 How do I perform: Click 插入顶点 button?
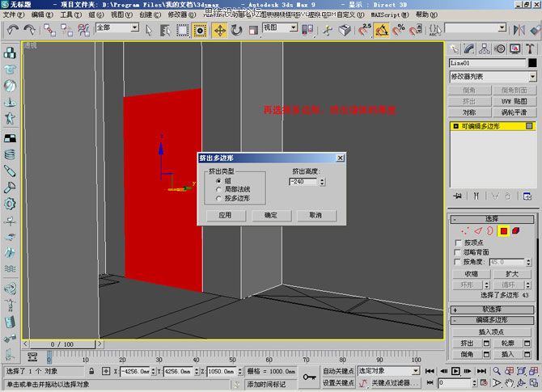(x=492, y=332)
